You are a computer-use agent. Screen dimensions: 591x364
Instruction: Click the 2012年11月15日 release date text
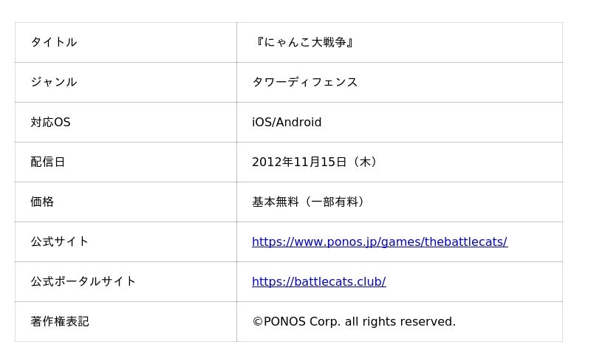point(298,162)
